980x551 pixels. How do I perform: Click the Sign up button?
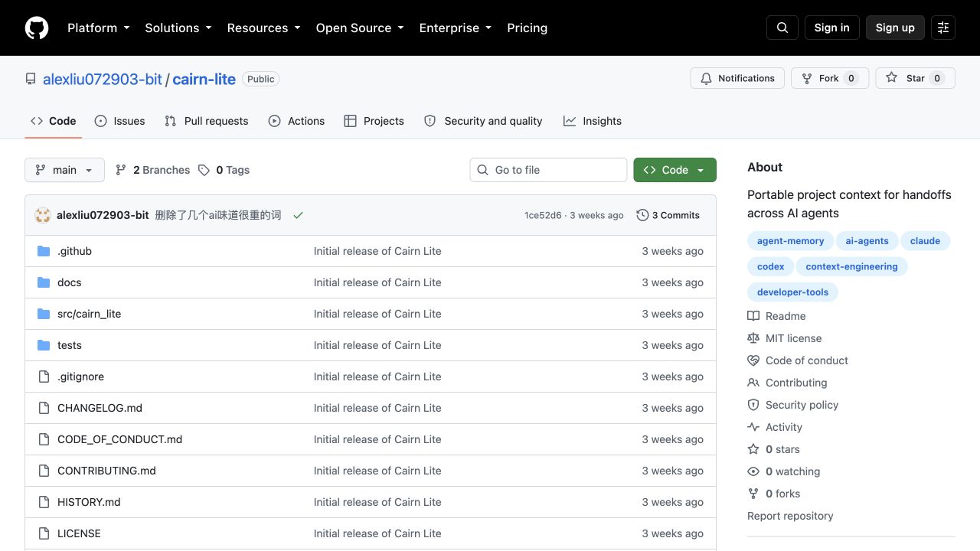895,28
